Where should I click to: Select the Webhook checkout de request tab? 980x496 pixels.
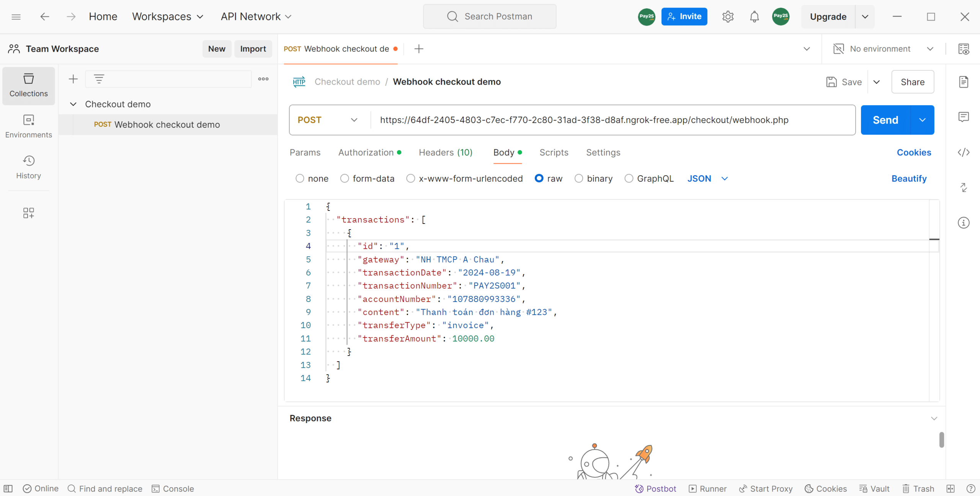pos(340,49)
